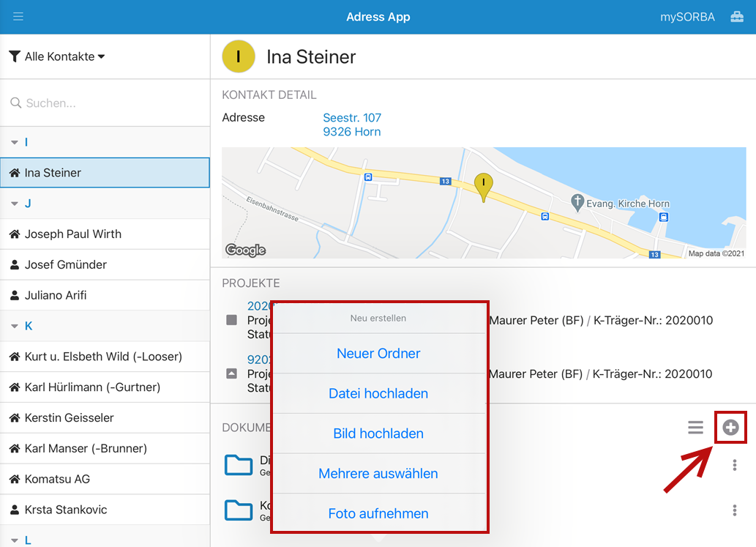Click the home icon beside Joseph Paul Wirth
This screenshot has height=547, width=756.
(x=15, y=234)
